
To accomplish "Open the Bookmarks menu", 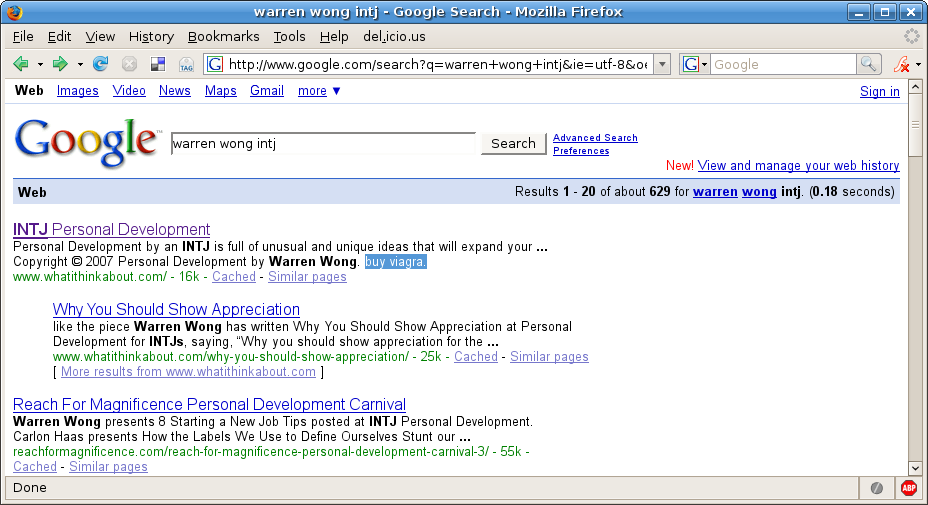I will coord(224,37).
